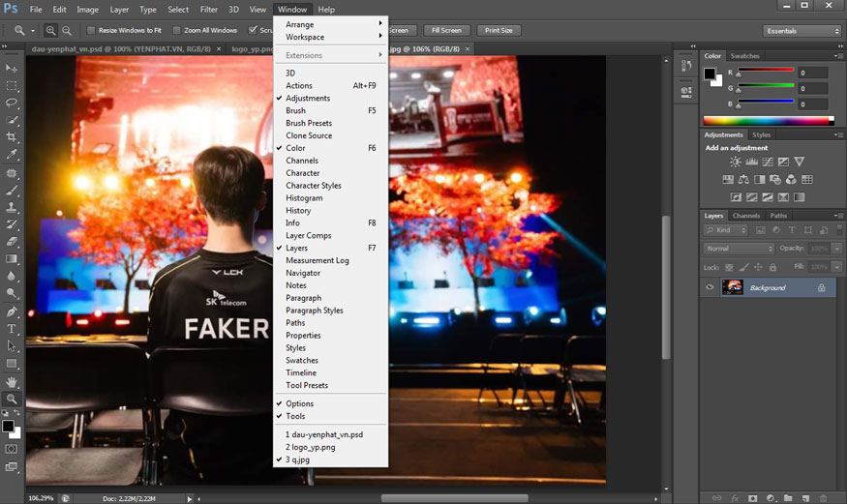Check the Zoom All Windows option
The width and height of the screenshot is (847, 504).
click(176, 31)
